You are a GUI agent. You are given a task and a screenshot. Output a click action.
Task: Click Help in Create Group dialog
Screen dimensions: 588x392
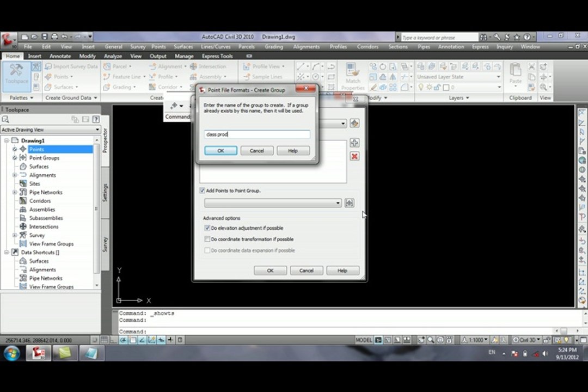pyautogui.click(x=293, y=150)
